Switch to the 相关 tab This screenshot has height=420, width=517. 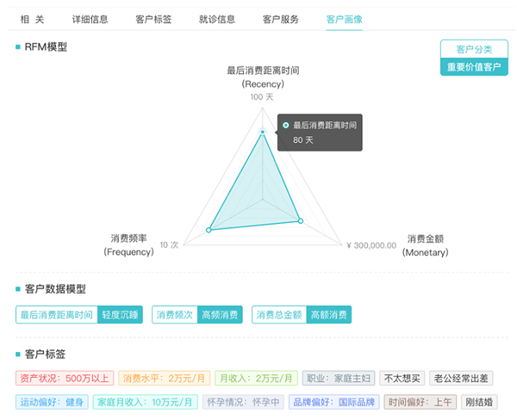click(x=34, y=19)
